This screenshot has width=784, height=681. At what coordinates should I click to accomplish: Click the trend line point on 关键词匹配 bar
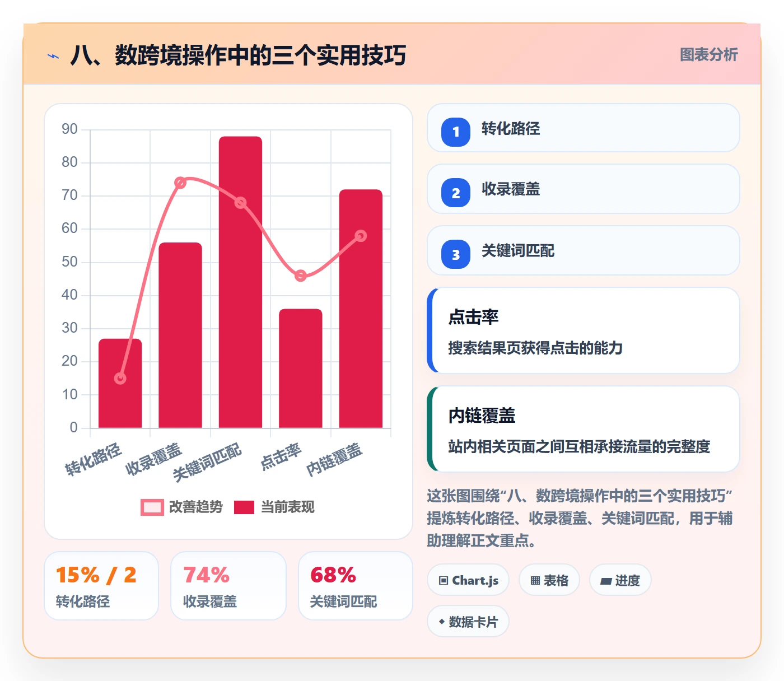point(240,203)
